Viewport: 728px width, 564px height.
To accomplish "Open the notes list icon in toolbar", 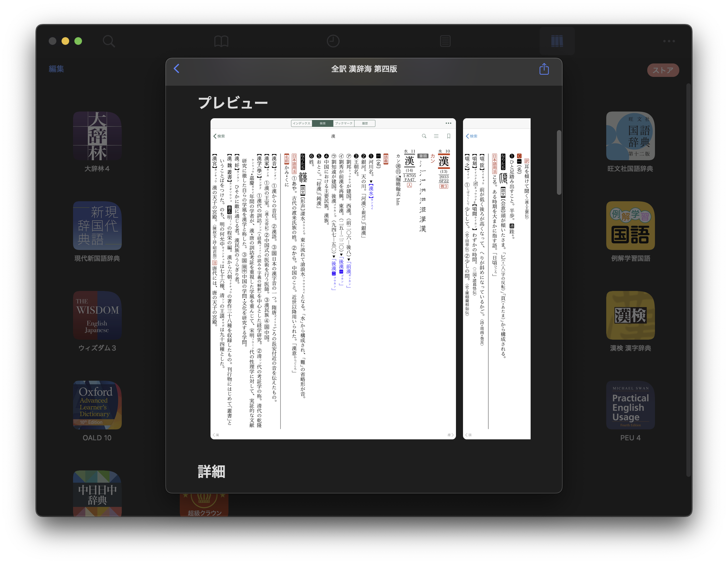I will point(445,41).
